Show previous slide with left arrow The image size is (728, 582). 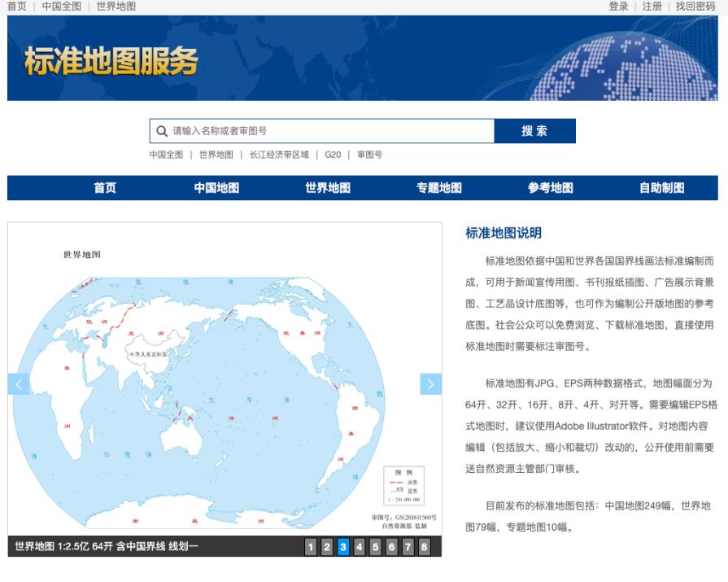(x=19, y=384)
